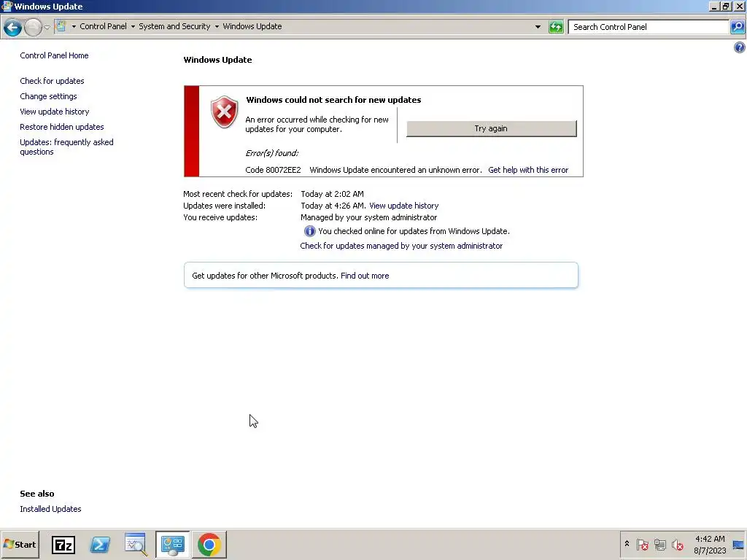Show hidden system tray icons
The height and width of the screenshot is (560, 747).
[x=627, y=544]
